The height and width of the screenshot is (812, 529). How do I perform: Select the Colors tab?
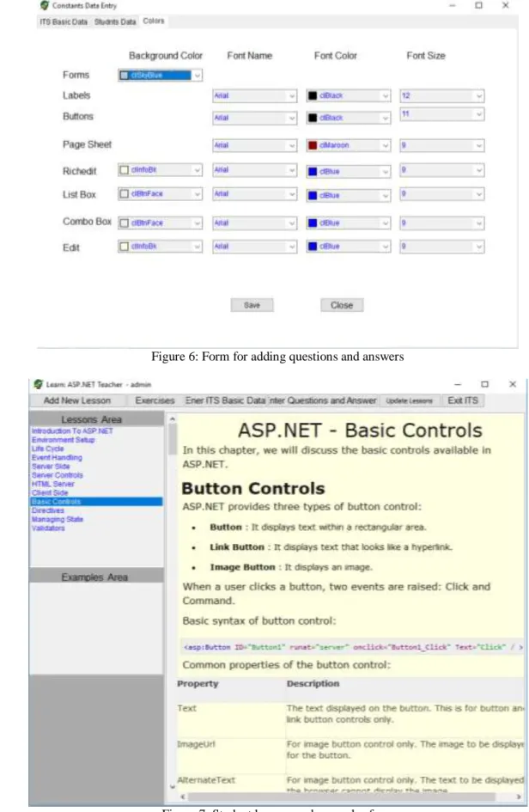pos(154,21)
